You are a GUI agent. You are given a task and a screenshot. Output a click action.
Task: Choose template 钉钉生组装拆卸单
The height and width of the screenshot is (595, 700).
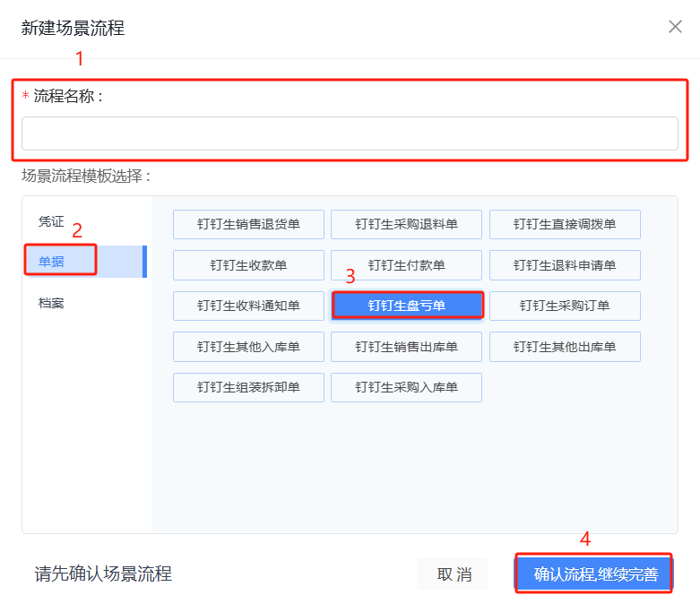tap(248, 387)
